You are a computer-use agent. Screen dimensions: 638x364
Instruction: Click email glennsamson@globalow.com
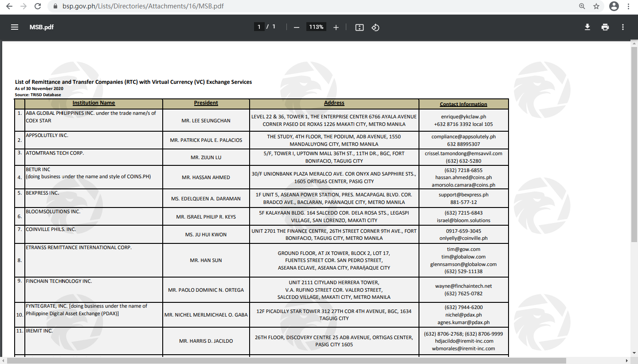click(x=463, y=264)
